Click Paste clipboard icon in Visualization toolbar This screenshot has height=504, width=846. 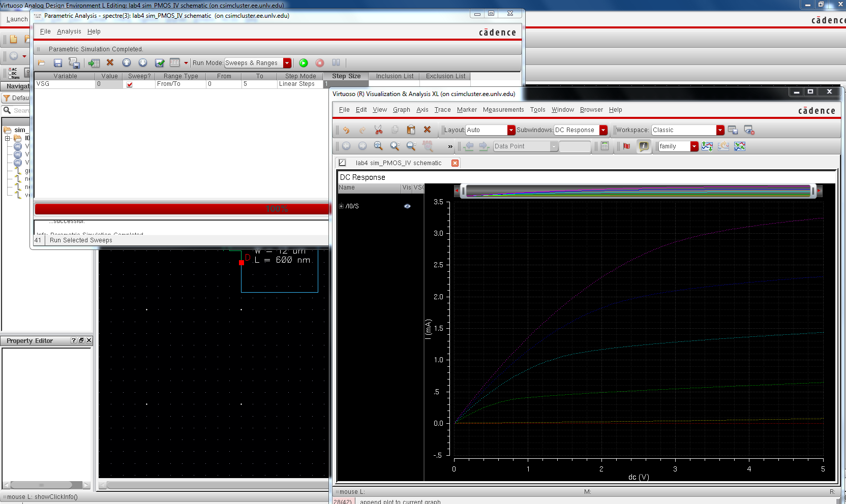point(411,130)
